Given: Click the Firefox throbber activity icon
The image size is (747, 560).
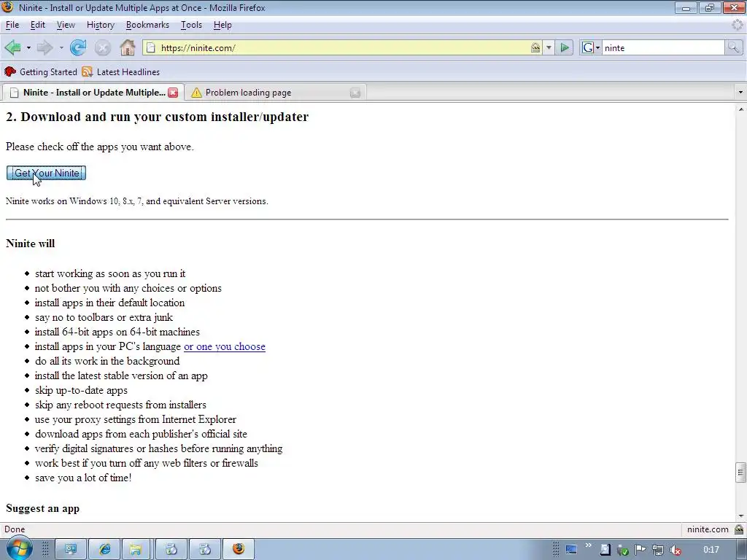Looking at the screenshot, I should 738,25.
